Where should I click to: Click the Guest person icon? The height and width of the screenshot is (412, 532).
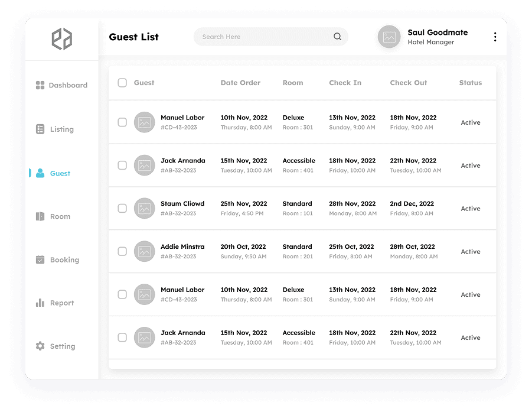pos(40,173)
